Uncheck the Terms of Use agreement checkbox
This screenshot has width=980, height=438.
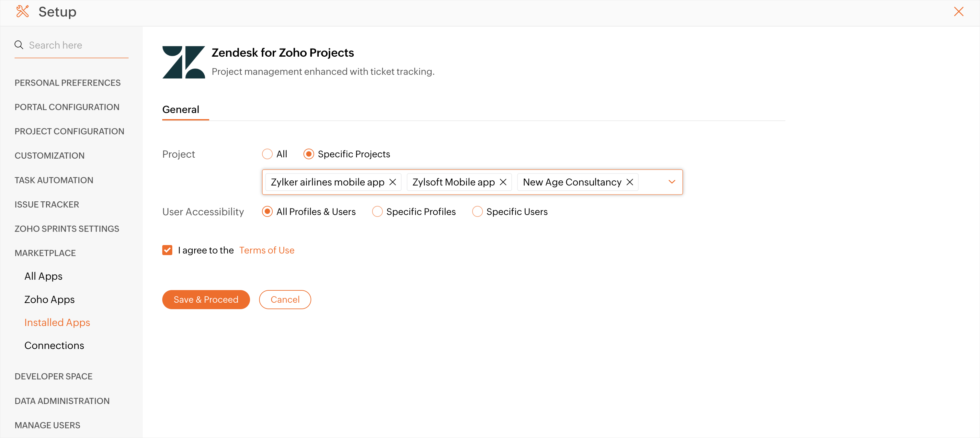(167, 250)
